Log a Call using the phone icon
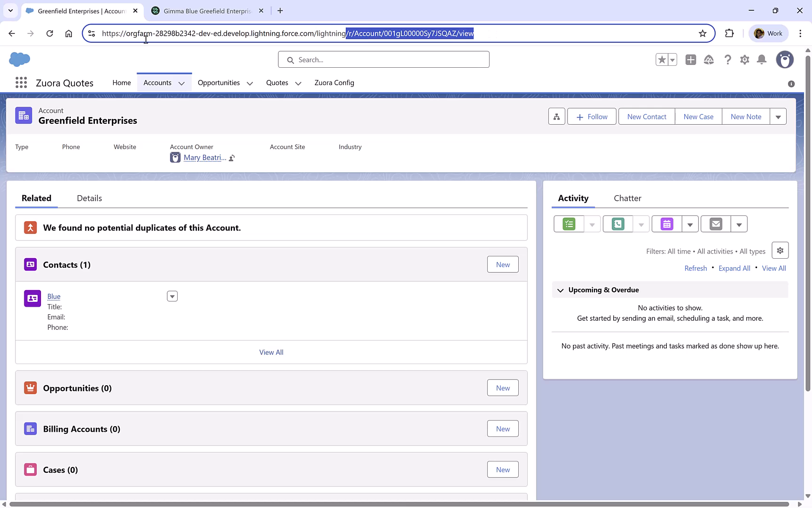This screenshot has width=812, height=508. pyautogui.click(x=617, y=224)
